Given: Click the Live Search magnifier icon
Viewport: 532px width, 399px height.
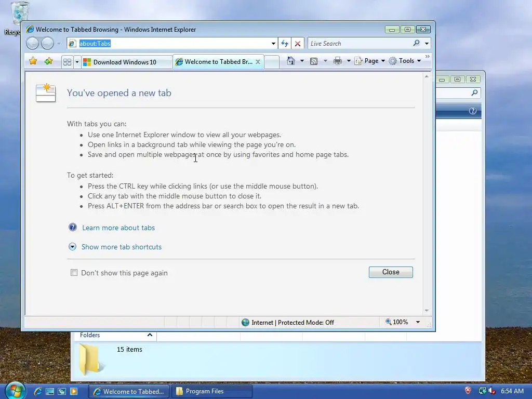Looking at the screenshot, I should (416, 43).
